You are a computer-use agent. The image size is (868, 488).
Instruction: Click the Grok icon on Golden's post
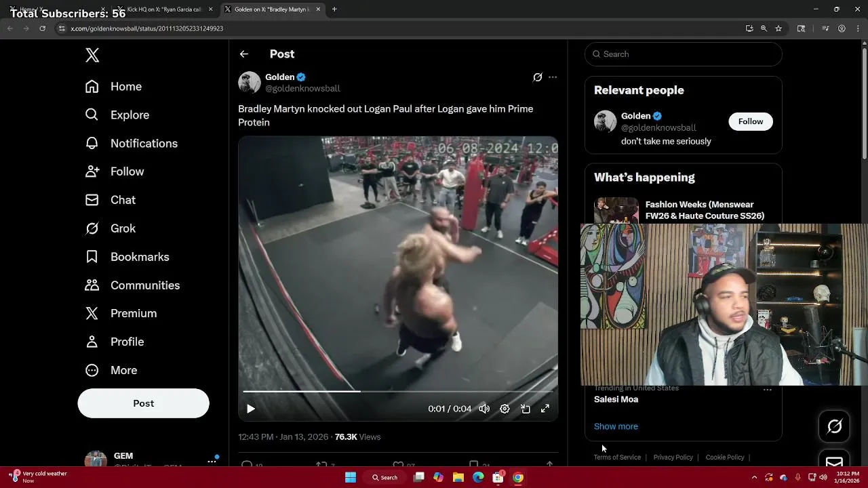[538, 77]
